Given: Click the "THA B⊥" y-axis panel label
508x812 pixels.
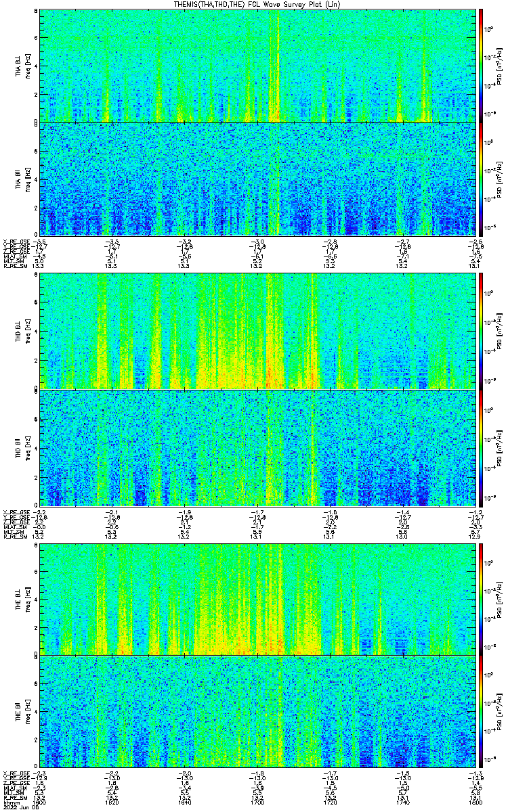Looking at the screenshot, I should tap(18, 65).
